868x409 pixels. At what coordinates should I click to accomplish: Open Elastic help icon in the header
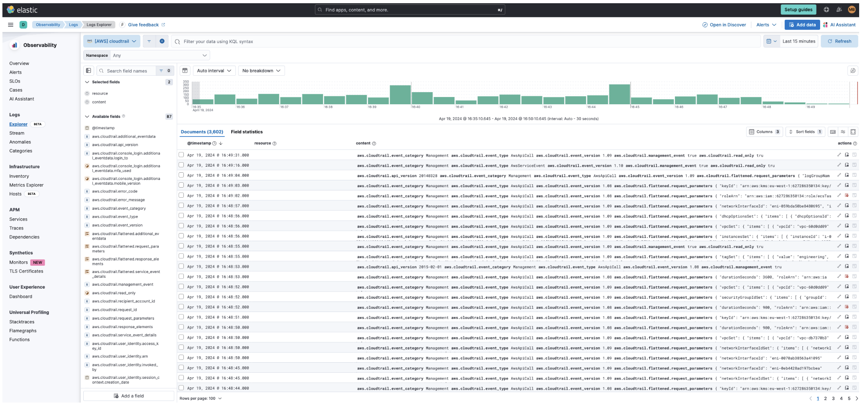point(826,9)
